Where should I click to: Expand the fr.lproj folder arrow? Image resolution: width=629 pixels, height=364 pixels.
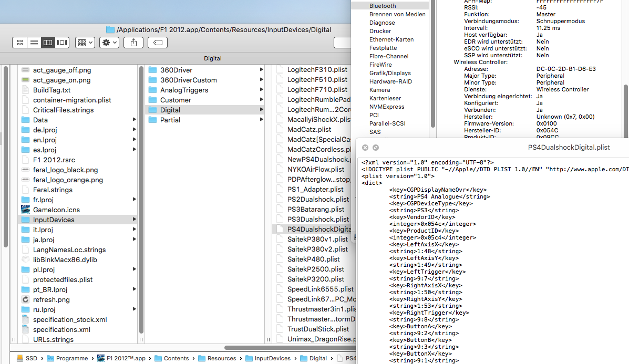point(134,199)
